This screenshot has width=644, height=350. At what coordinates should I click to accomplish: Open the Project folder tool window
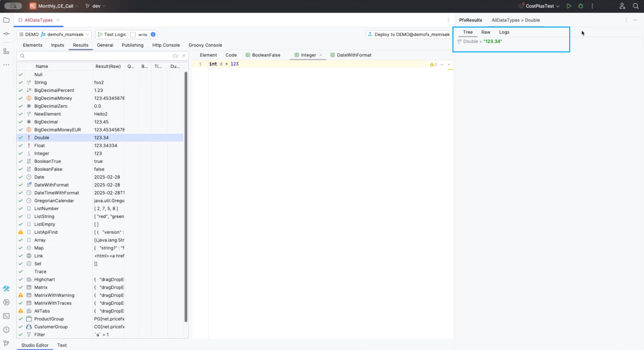tap(6, 20)
